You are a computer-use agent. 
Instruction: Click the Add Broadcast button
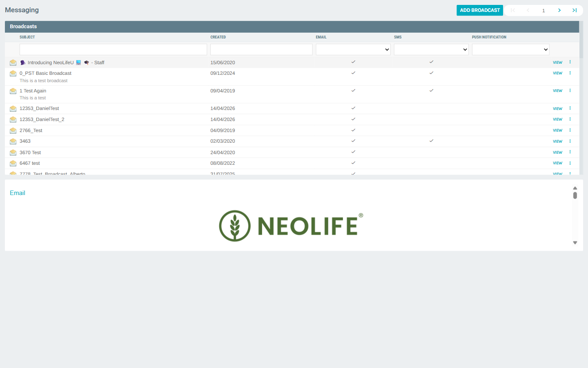coord(480,10)
